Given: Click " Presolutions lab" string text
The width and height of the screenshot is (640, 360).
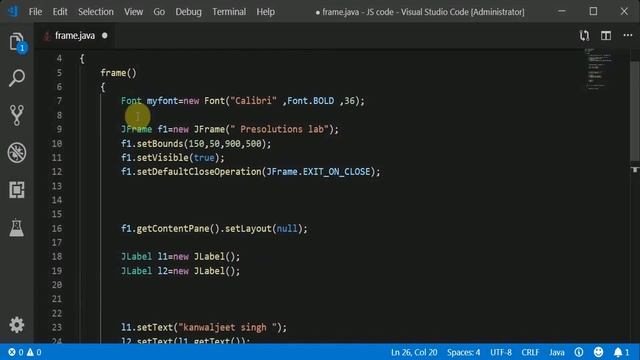Looking at the screenshot, I should [279, 129].
